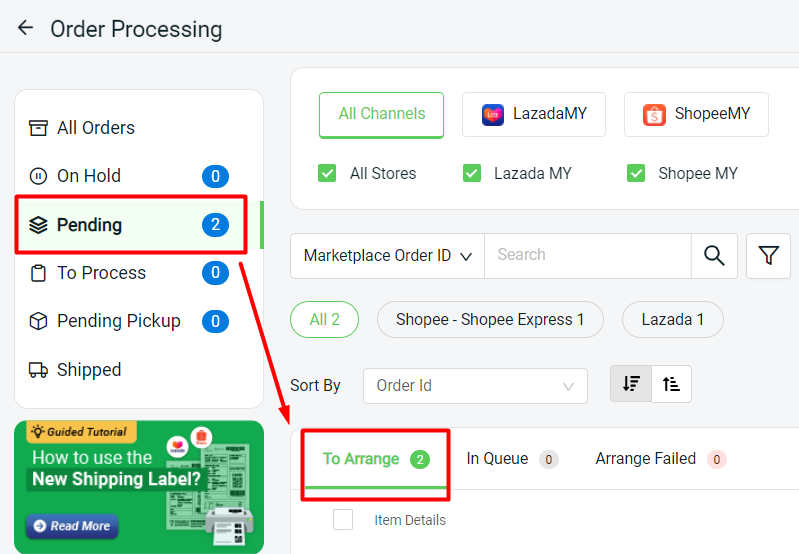Click Read More on the tutorial banner
This screenshot has height=554, width=799.
72,526
